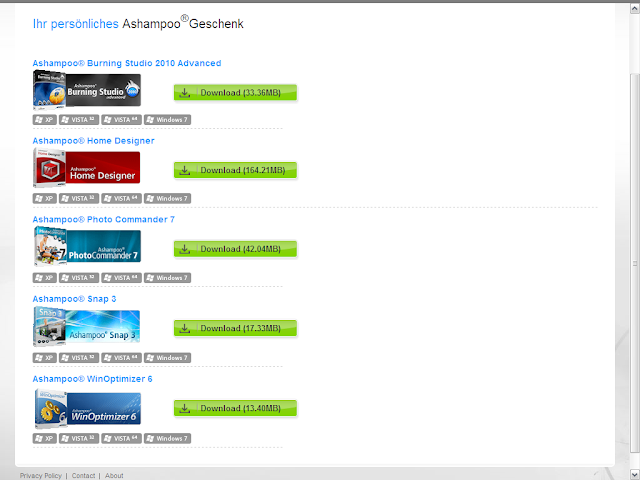Click Vista 64 badge under Photo Commander 7
Viewport: 640px width, 480px height.
click(122, 278)
